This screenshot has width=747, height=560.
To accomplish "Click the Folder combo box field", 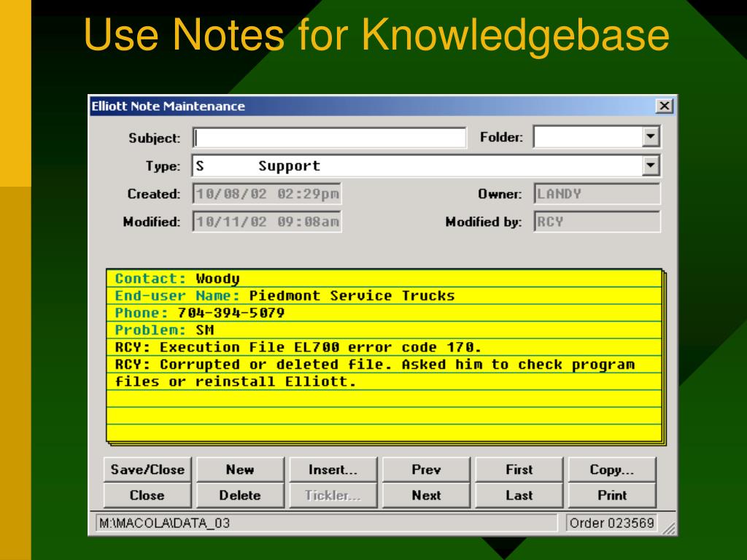I will point(597,137).
